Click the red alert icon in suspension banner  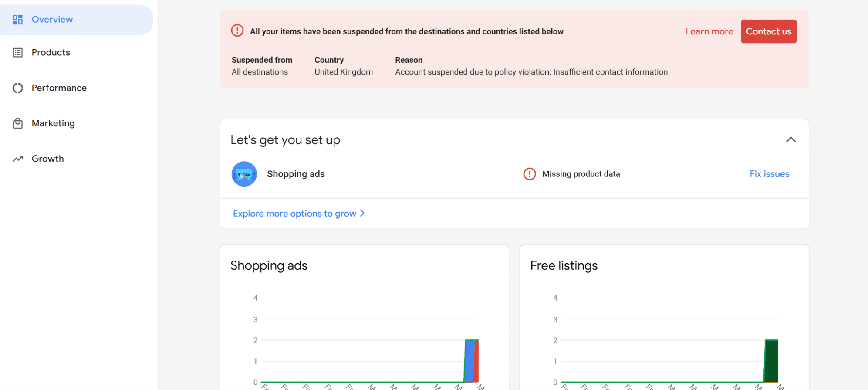pyautogui.click(x=237, y=31)
